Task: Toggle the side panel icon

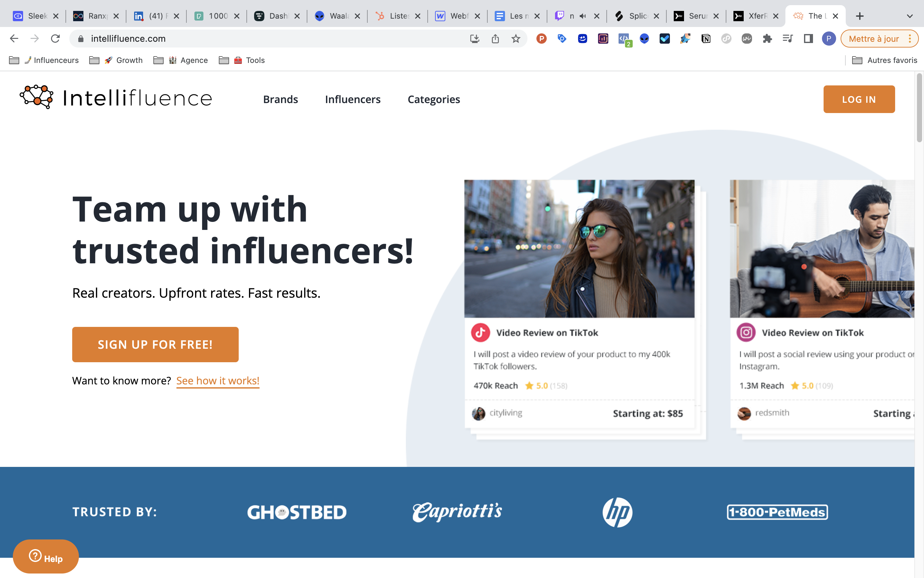Action: (x=808, y=39)
